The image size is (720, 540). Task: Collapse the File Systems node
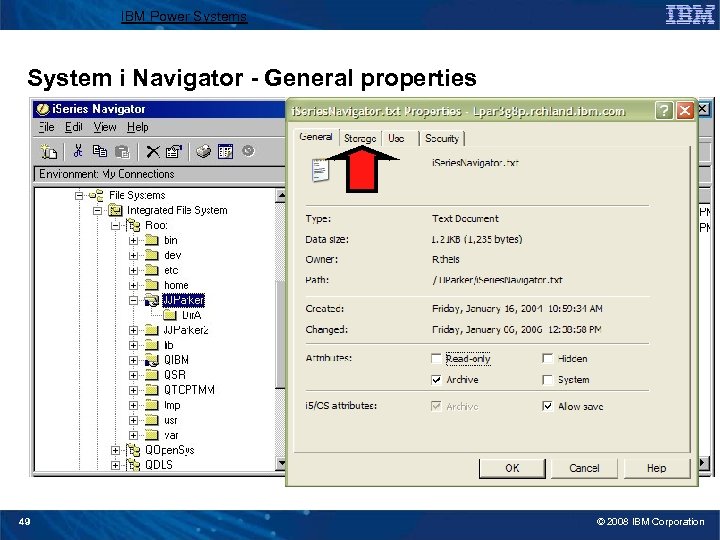79,196
